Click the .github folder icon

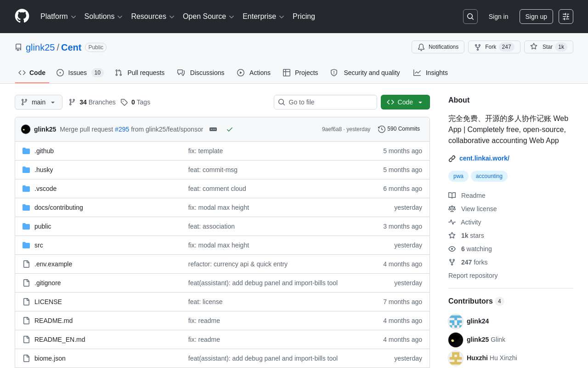[26, 151]
